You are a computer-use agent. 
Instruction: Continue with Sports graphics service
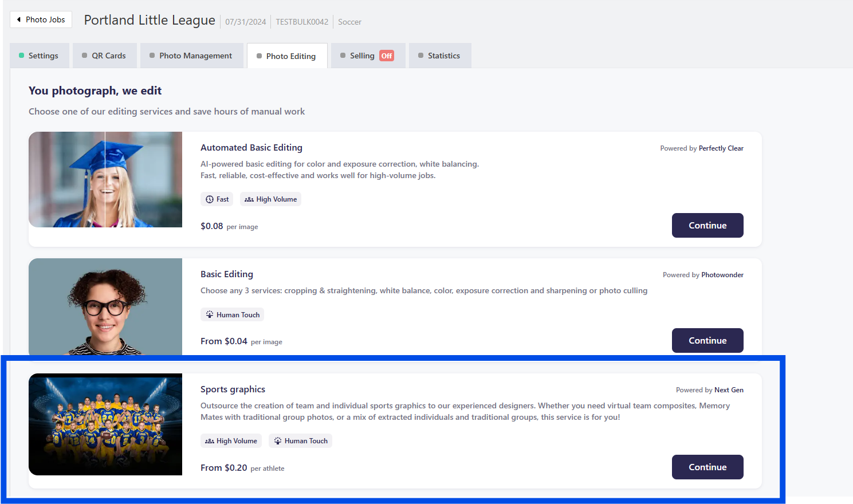[707, 467]
